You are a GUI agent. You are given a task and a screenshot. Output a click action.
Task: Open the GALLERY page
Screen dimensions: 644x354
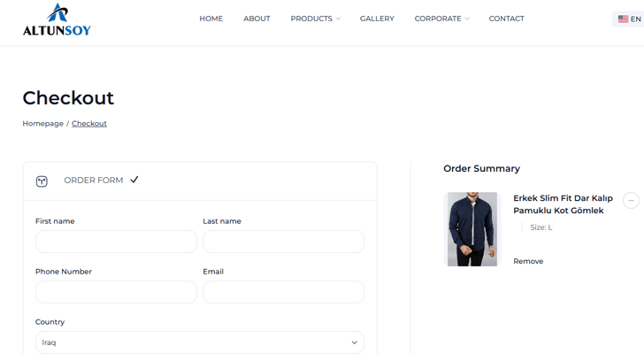point(377,19)
